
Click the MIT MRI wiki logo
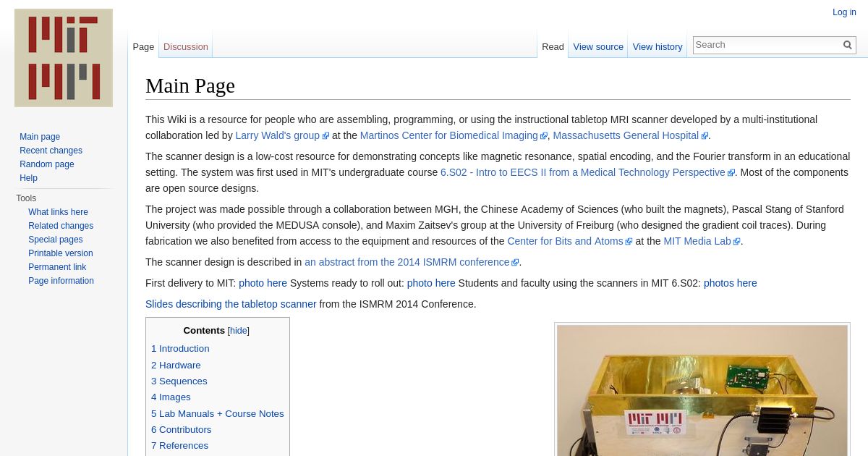(64, 58)
